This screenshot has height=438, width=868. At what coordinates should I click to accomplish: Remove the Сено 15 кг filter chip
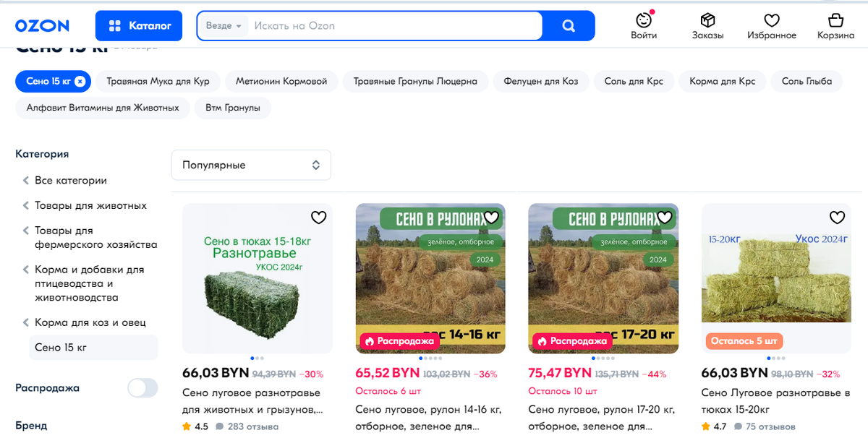click(80, 81)
